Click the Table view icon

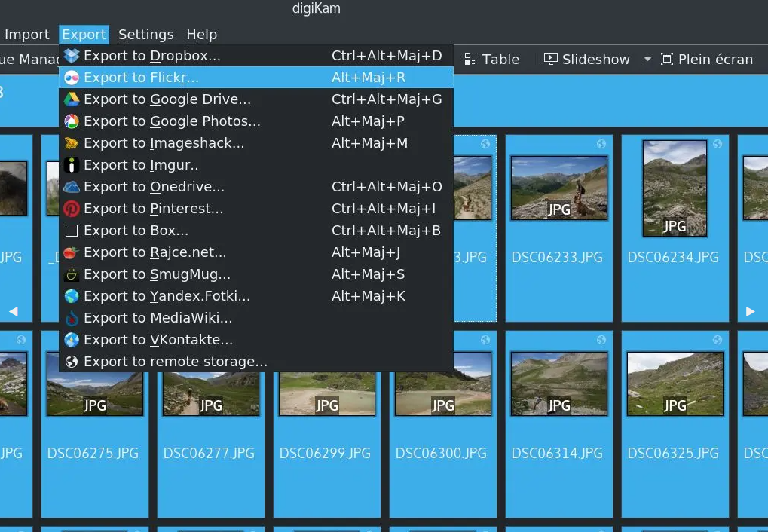pyautogui.click(x=470, y=60)
